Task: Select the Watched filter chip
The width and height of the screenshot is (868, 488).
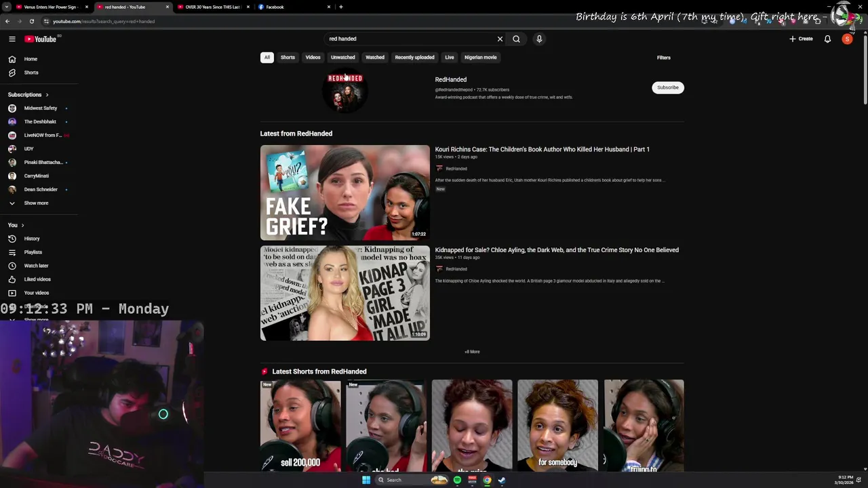Action: click(375, 58)
